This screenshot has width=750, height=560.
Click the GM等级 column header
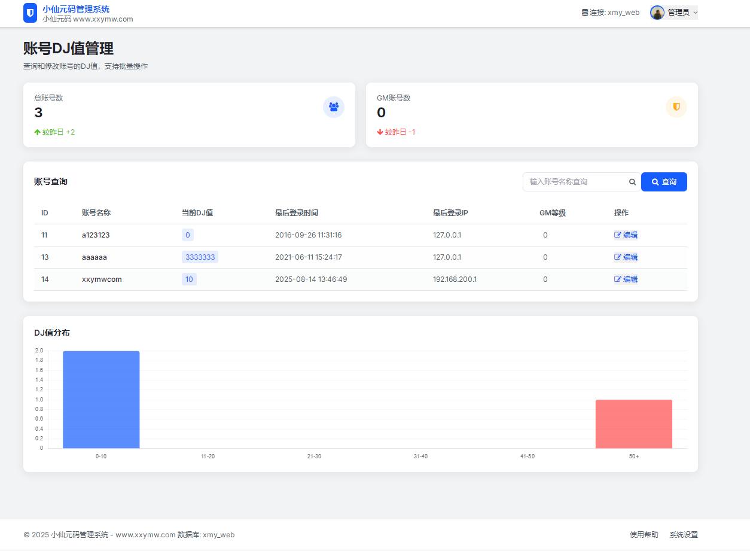tap(553, 213)
